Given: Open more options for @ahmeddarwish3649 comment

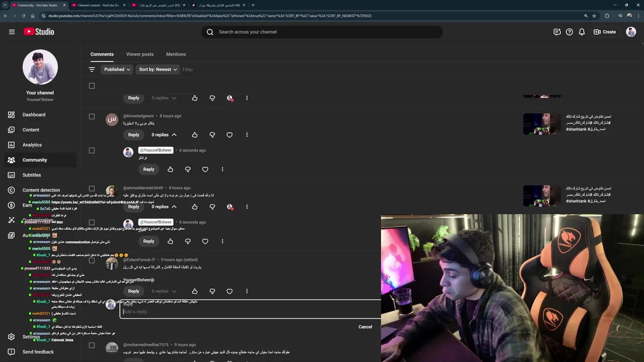Looking at the screenshot, I should coord(247,207).
